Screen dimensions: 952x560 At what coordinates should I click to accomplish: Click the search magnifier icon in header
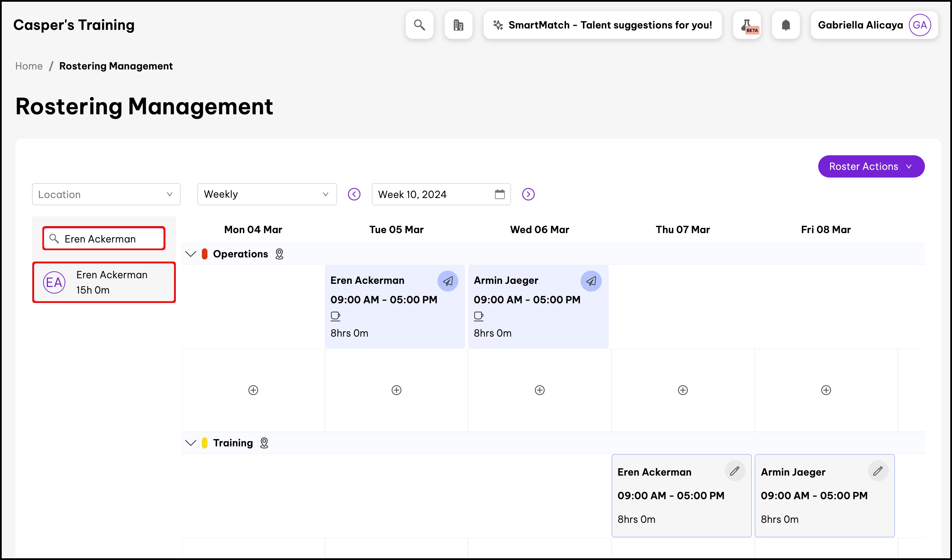click(419, 25)
